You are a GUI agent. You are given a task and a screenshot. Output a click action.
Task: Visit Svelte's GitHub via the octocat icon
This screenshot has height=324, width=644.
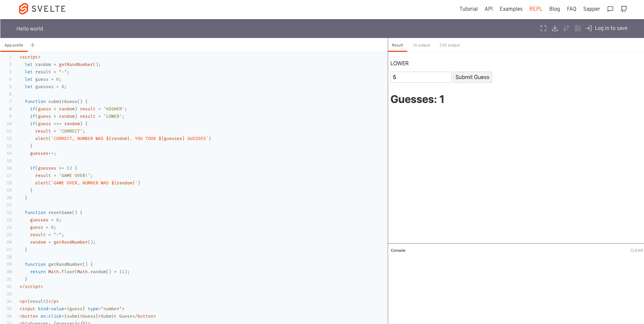click(623, 9)
